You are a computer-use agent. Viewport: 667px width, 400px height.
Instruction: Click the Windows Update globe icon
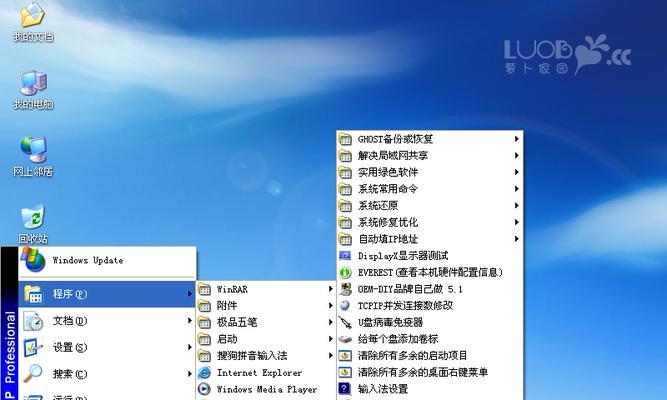tap(33, 259)
